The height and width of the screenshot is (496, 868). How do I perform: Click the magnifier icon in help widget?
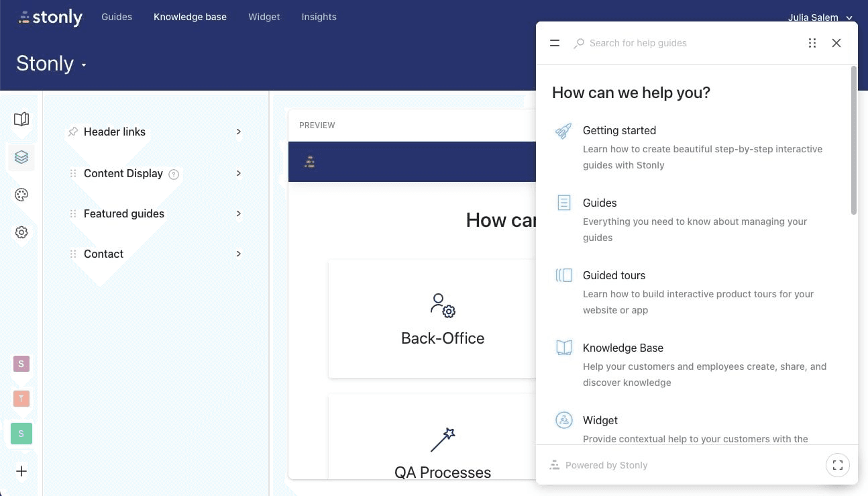click(578, 43)
